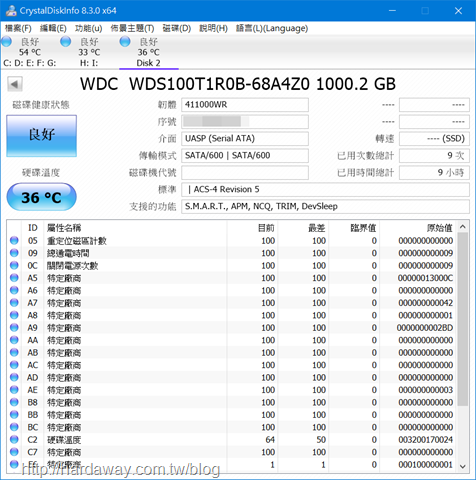Click the status dot for attribute B8
Viewport: 476px width, 480px height.
(x=14, y=402)
